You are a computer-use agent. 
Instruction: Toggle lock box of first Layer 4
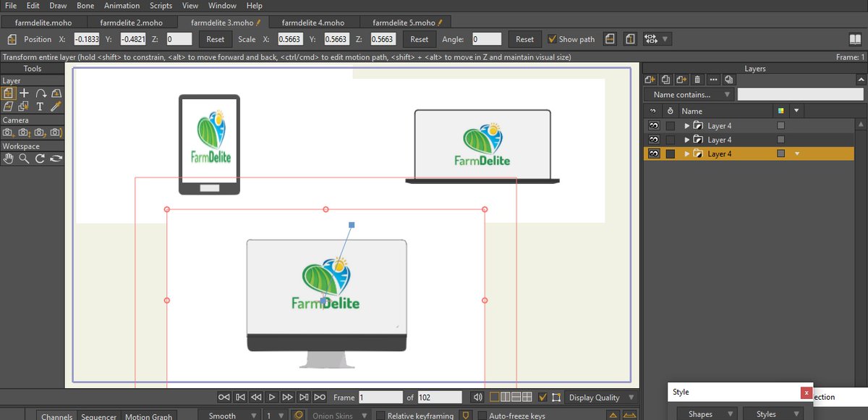tap(671, 126)
